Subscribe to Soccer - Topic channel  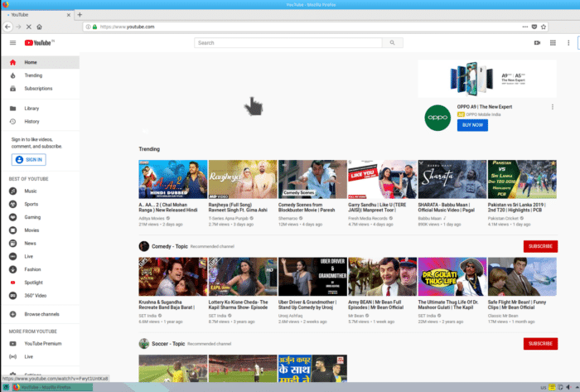[x=540, y=344]
